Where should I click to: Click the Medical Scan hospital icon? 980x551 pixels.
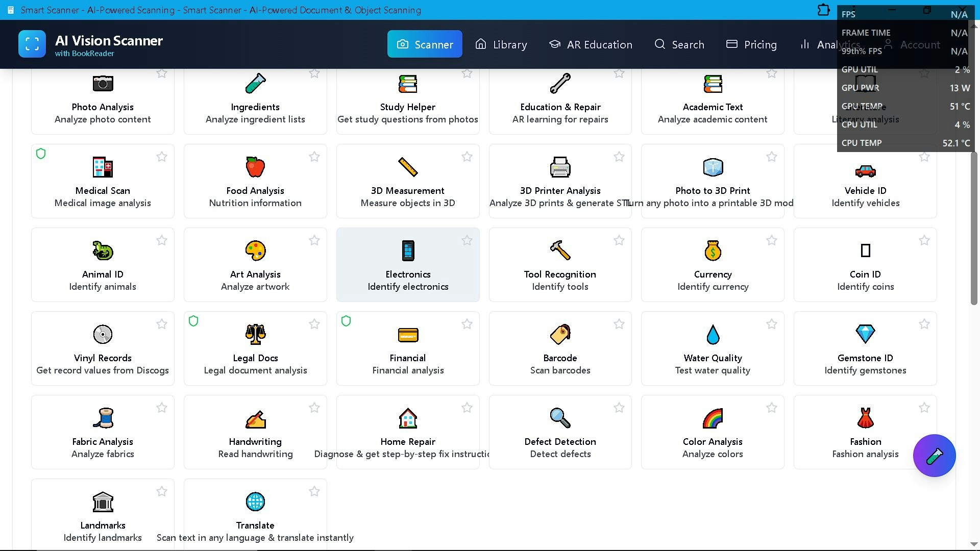(x=103, y=167)
